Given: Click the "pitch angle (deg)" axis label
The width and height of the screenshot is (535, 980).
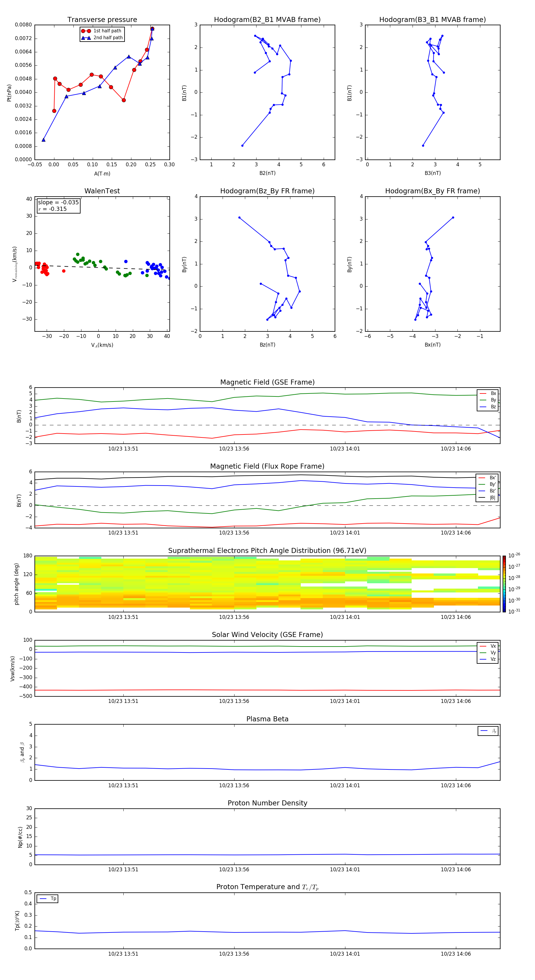Looking at the screenshot, I should [x=16, y=584].
